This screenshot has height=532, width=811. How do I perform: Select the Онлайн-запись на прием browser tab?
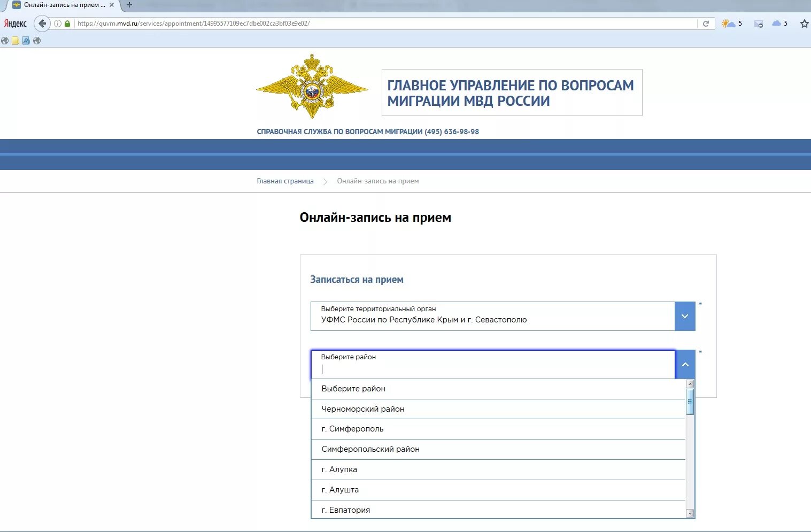63,5
